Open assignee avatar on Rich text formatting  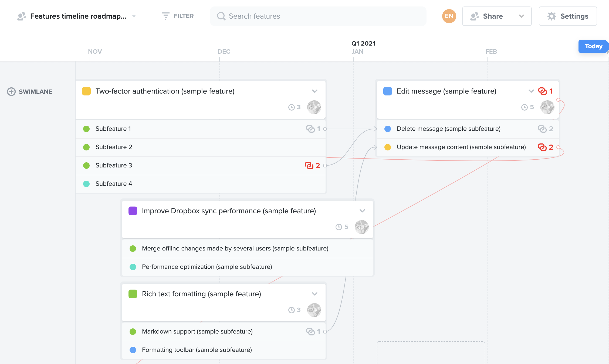point(314,310)
